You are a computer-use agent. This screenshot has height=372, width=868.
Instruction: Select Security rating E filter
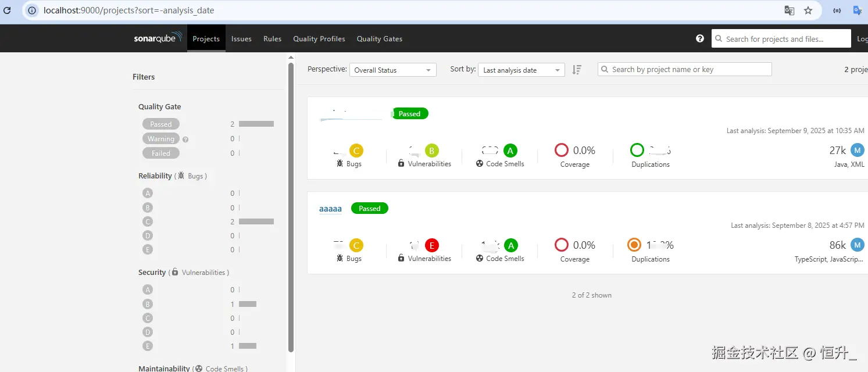[x=148, y=346]
